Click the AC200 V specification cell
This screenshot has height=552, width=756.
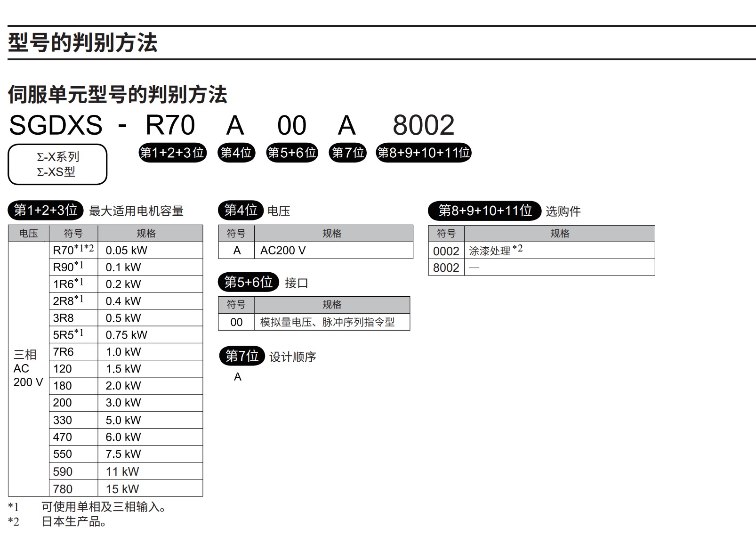tap(333, 251)
